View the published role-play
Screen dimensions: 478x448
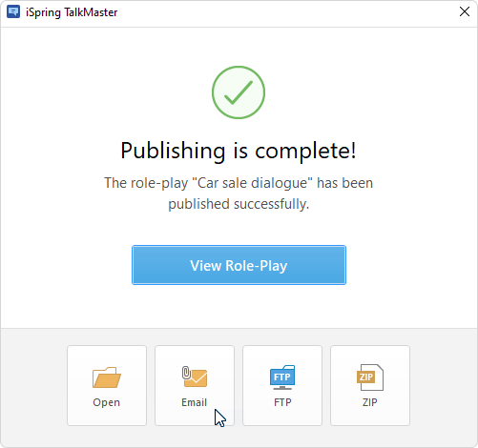tap(239, 265)
